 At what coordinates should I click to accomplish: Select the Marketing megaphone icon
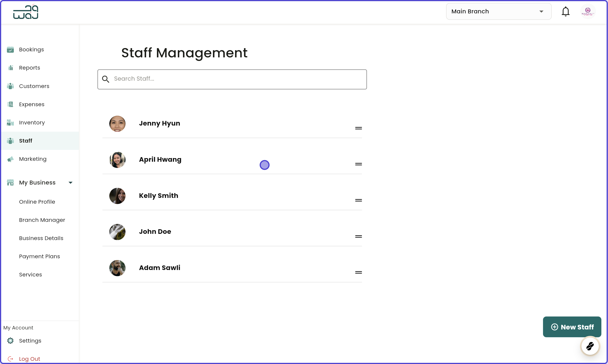coord(10,159)
